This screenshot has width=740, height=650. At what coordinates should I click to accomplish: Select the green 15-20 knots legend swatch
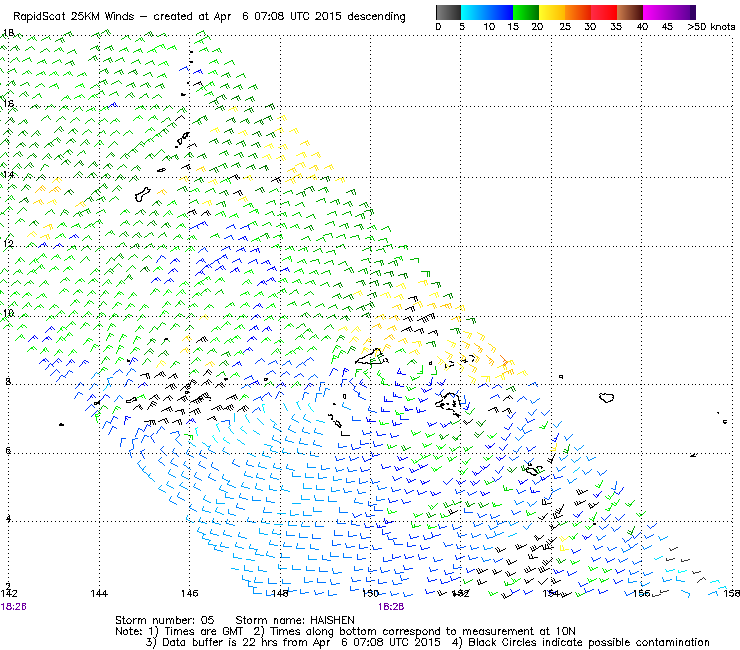click(x=525, y=12)
